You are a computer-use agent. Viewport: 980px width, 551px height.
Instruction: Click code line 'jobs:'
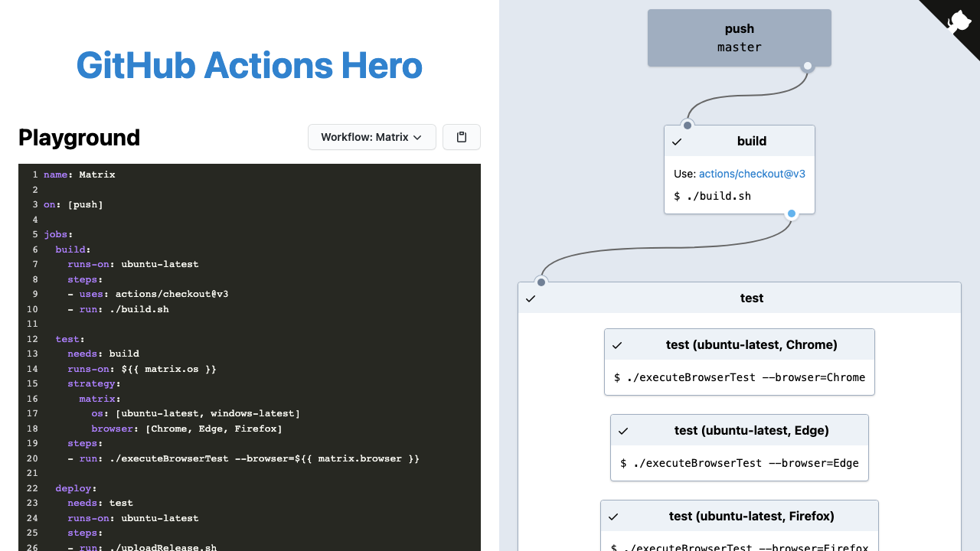58,234
